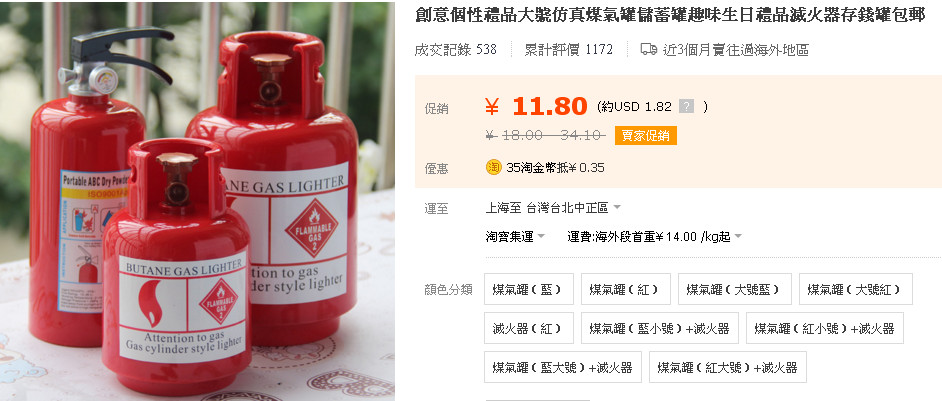Click the product title text
The width and height of the screenshot is (942, 401).
tap(670, 16)
